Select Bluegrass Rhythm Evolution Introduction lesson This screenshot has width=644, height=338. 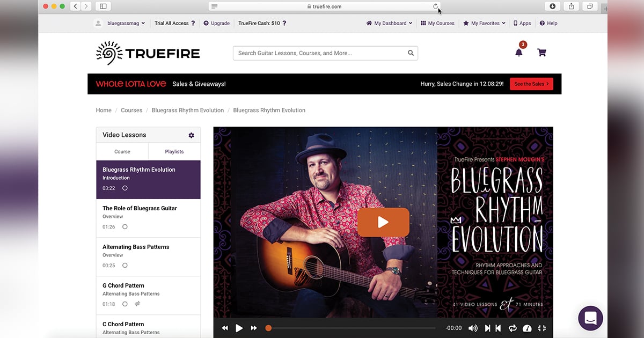148,180
